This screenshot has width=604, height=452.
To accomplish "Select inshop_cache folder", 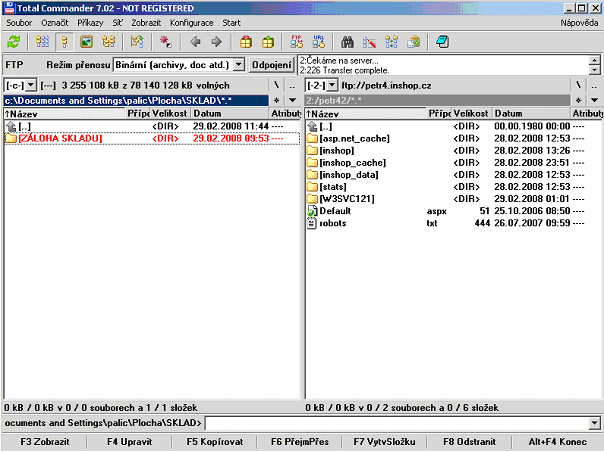I will pos(453,163).
